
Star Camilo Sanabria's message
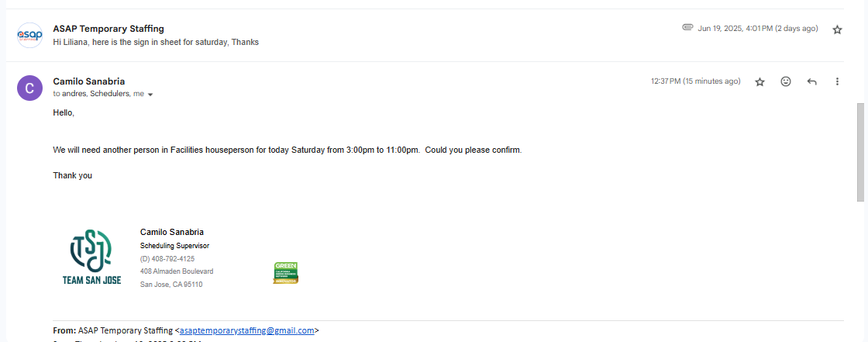click(759, 81)
